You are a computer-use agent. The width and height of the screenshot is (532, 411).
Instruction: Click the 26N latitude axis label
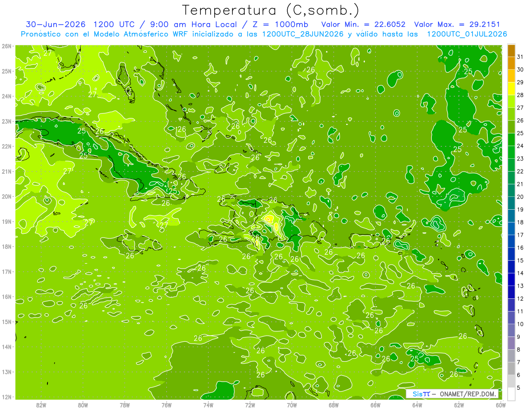click(x=6, y=46)
